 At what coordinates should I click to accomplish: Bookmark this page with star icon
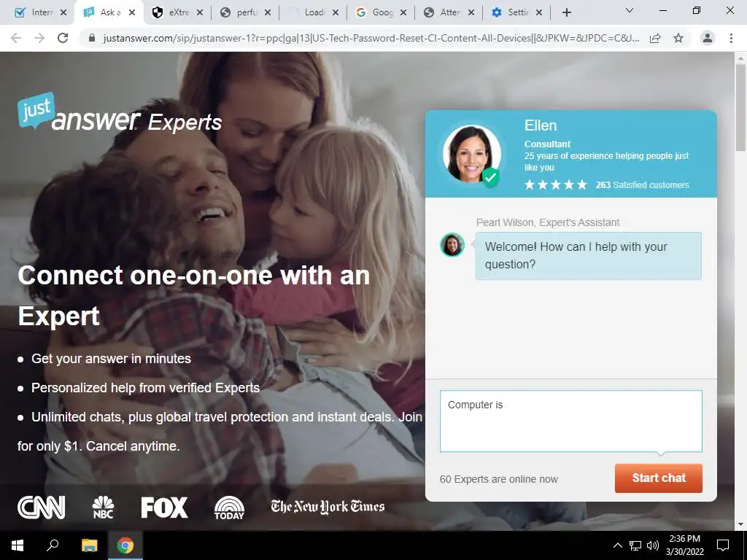[x=678, y=38]
